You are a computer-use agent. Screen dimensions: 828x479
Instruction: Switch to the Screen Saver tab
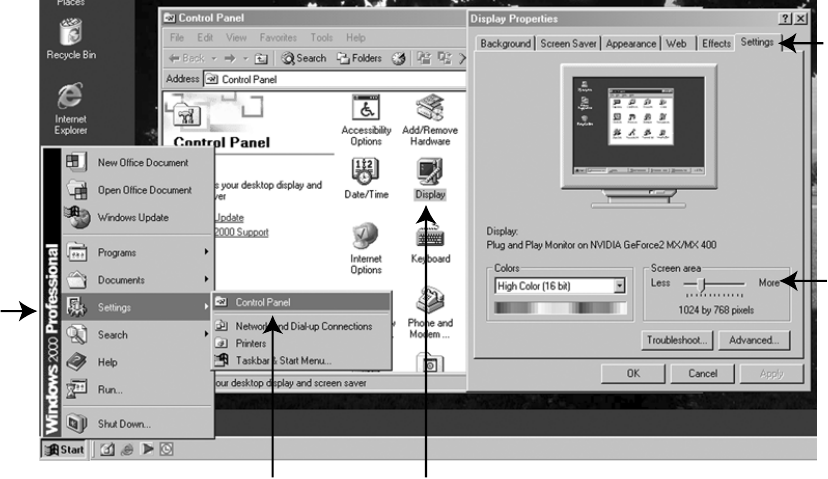pos(568,43)
